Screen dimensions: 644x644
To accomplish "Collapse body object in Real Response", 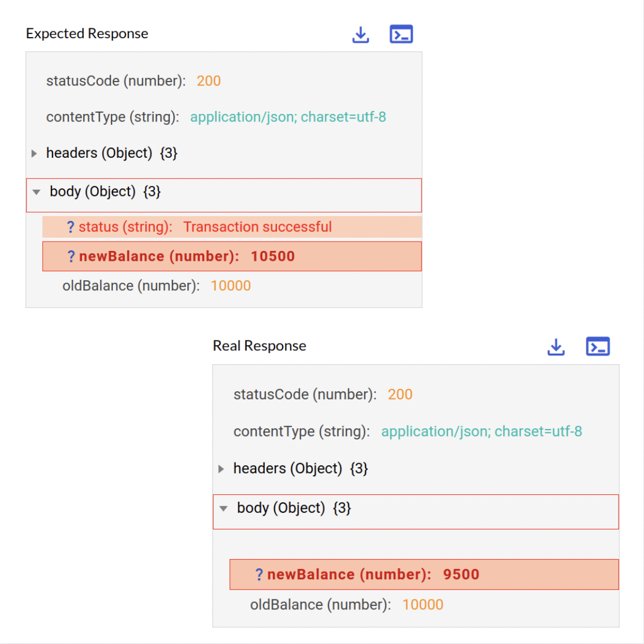I will [x=223, y=509].
